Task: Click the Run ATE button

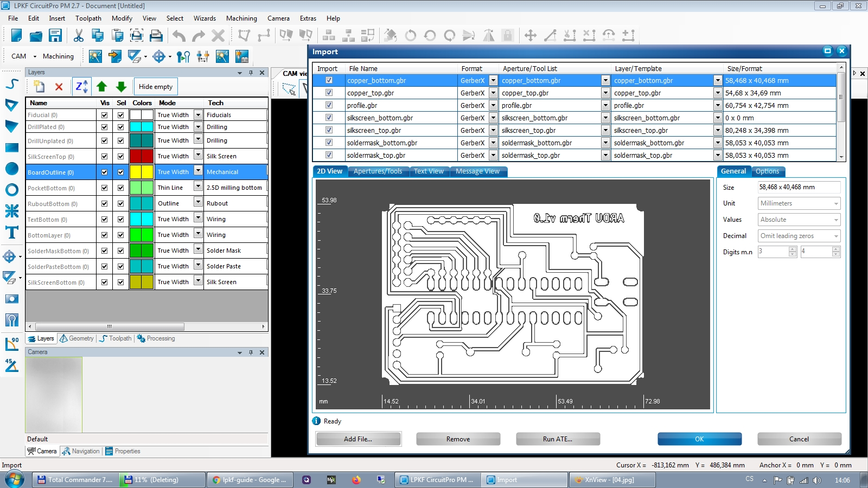Action: pos(558,439)
